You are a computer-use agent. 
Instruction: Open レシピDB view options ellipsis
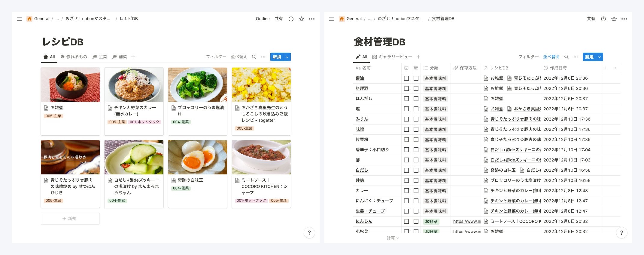[x=263, y=57]
